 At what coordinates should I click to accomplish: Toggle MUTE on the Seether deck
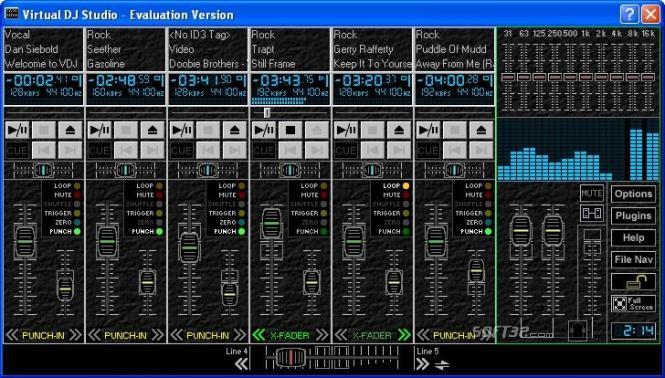click(x=159, y=195)
